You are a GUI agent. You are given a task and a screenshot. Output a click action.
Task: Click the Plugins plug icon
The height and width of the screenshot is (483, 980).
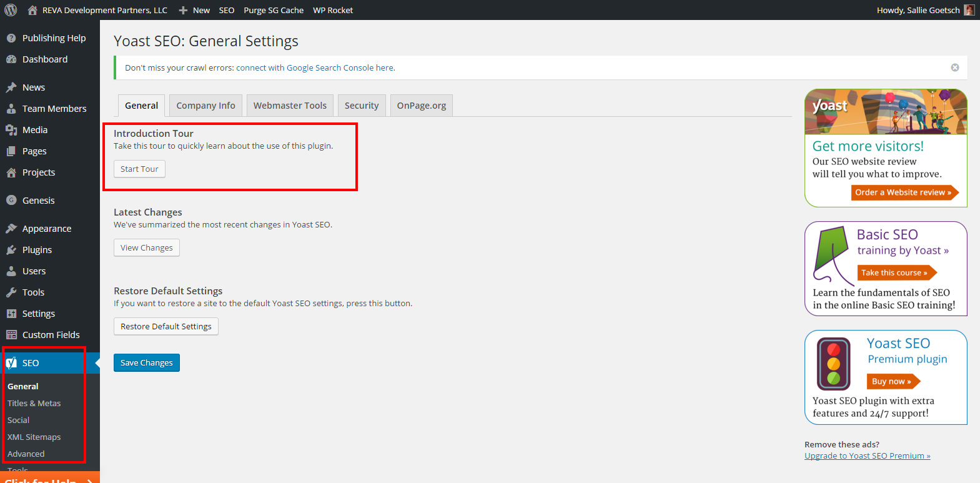click(11, 250)
